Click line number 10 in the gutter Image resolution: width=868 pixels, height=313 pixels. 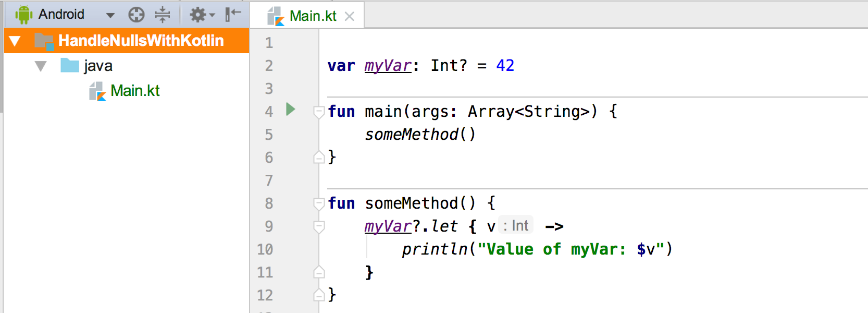[x=265, y=249]
